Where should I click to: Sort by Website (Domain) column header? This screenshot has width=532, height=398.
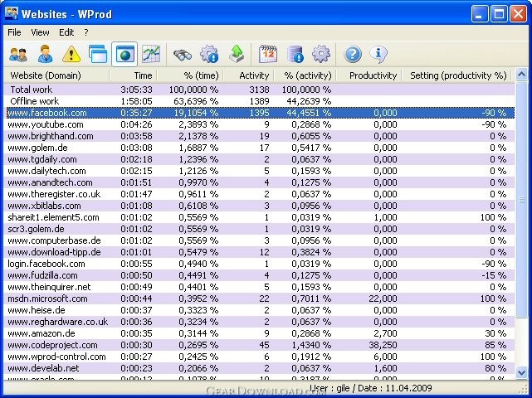click(56, 75)
